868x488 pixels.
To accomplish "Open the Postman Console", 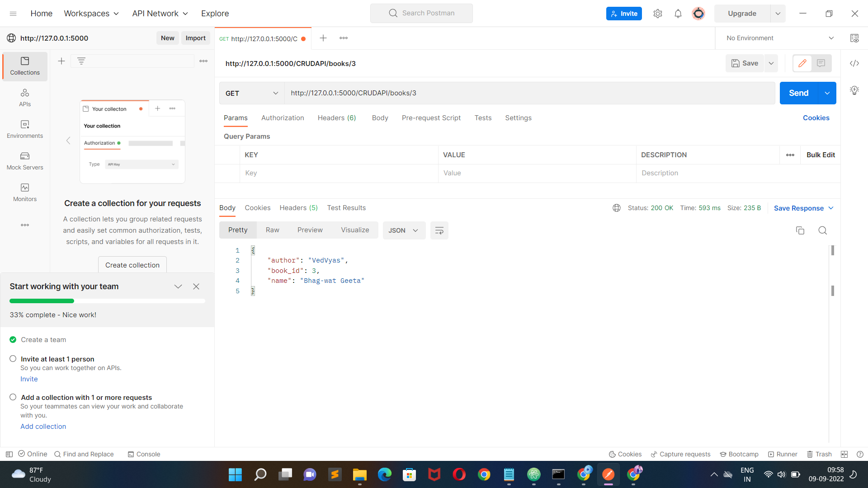I will (x=144, y=454).
